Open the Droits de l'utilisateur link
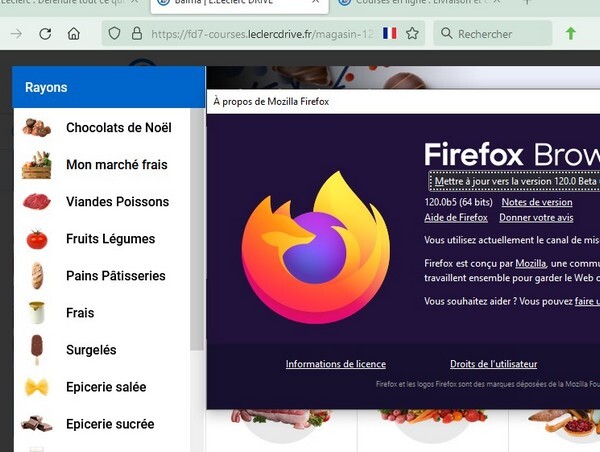Image resolution: width=600 pixels, height=452 pixels. pyautogui.click(x=494, y=364)
